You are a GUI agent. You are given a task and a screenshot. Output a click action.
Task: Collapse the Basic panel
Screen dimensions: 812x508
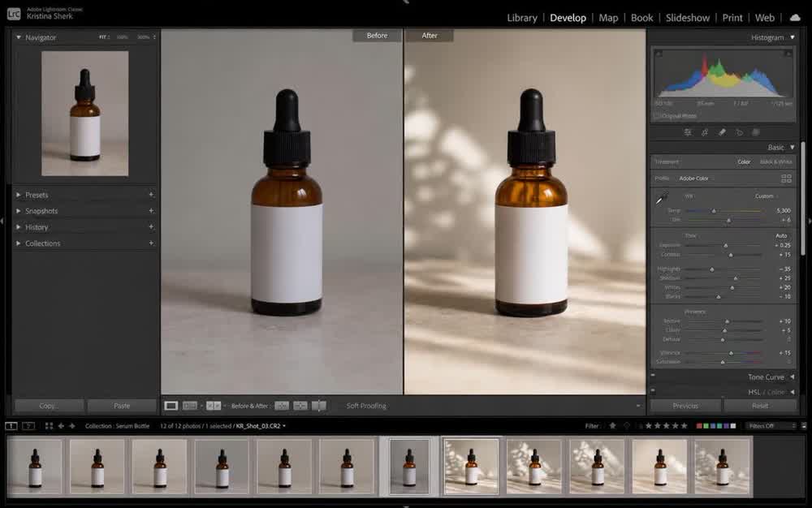pos(793,148)
